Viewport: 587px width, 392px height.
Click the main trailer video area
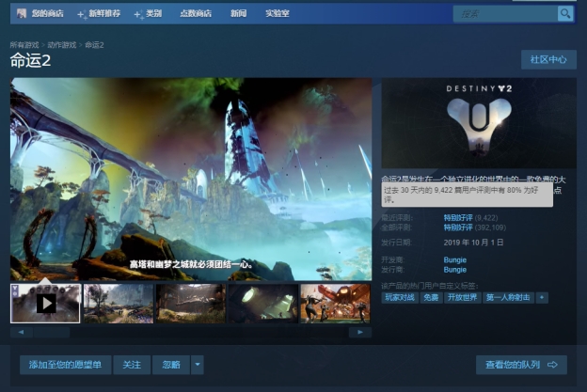point(191,180)
